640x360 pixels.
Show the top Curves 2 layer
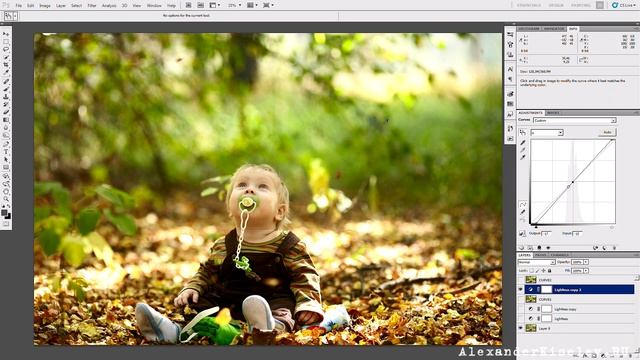tap(521, 280)
